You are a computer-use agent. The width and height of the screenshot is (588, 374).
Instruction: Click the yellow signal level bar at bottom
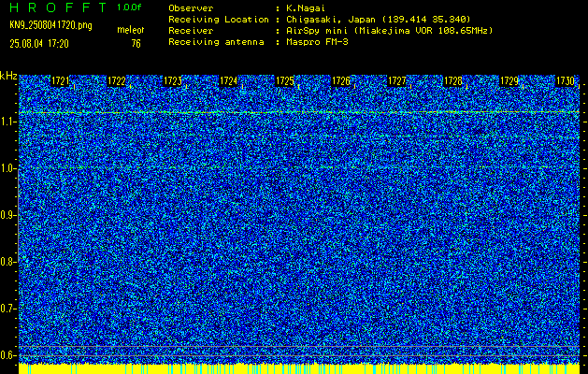[299, 368]
